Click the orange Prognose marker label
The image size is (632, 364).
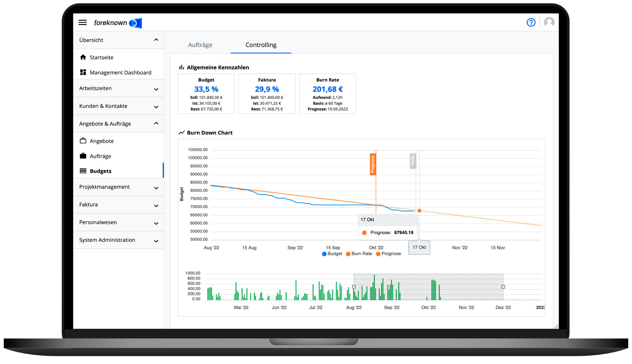(x=373, y=164)
